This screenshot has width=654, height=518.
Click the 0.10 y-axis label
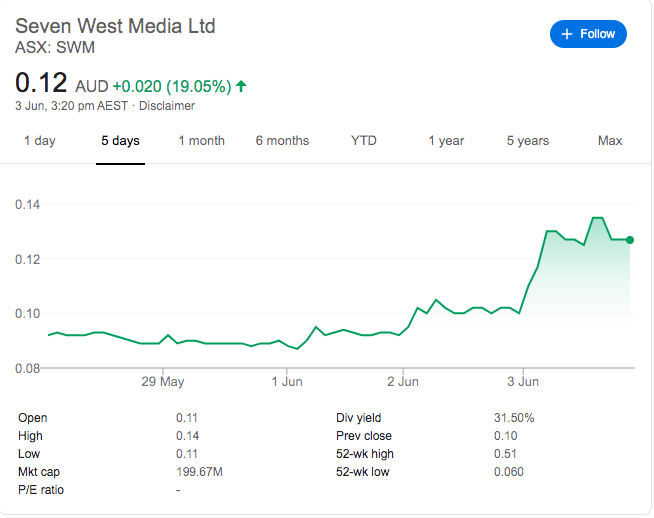click(x=28, y=314)
